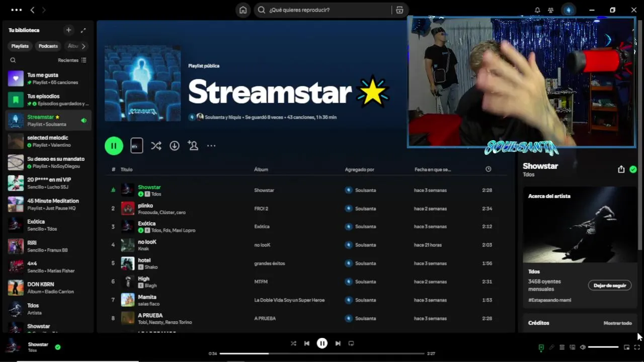This screenshot has width=644, height=362.
Task: Skip to previous track in player bar
Action: click(307, 343)
